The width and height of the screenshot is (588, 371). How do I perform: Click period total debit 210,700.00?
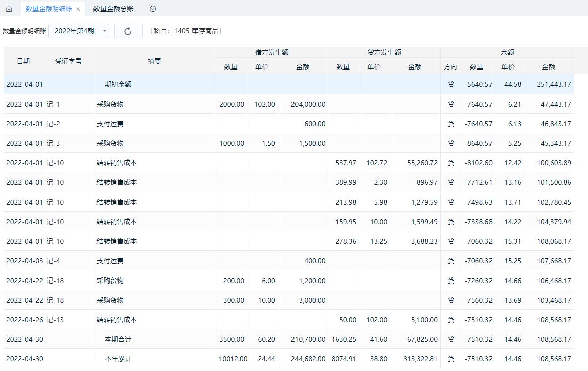tap(308, 339)
